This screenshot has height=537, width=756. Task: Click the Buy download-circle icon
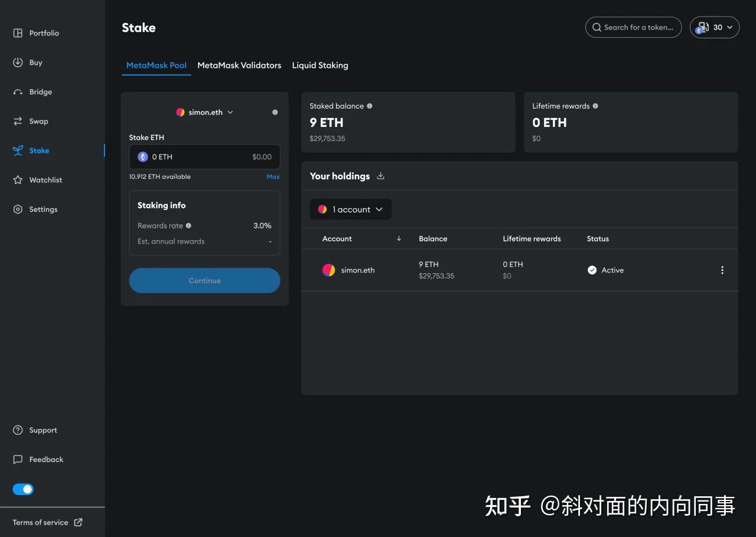[x=18, y=63]
